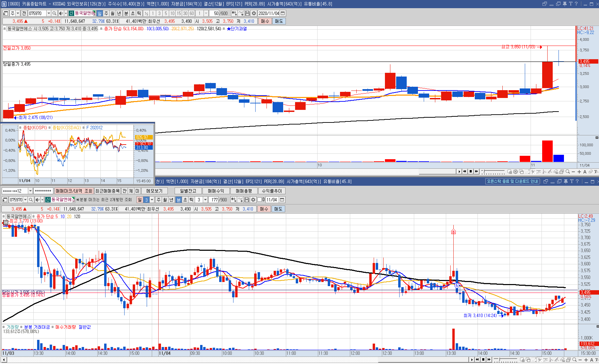Stop the upper chart replay
Viewport: 599px width, 364px height.
coord(471,171)
